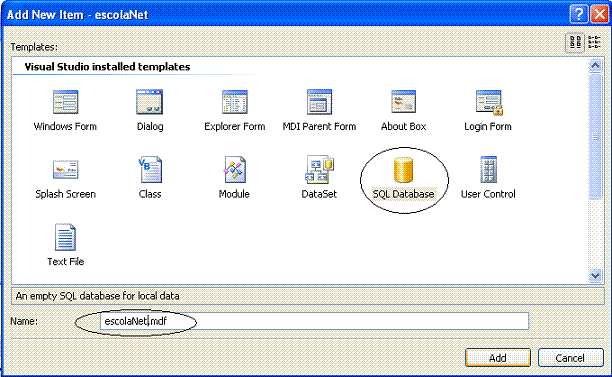Screen dimensions: 612x377
Task: Switch to small icons list view
Action: pyautogui.click(x=594, y=43)
